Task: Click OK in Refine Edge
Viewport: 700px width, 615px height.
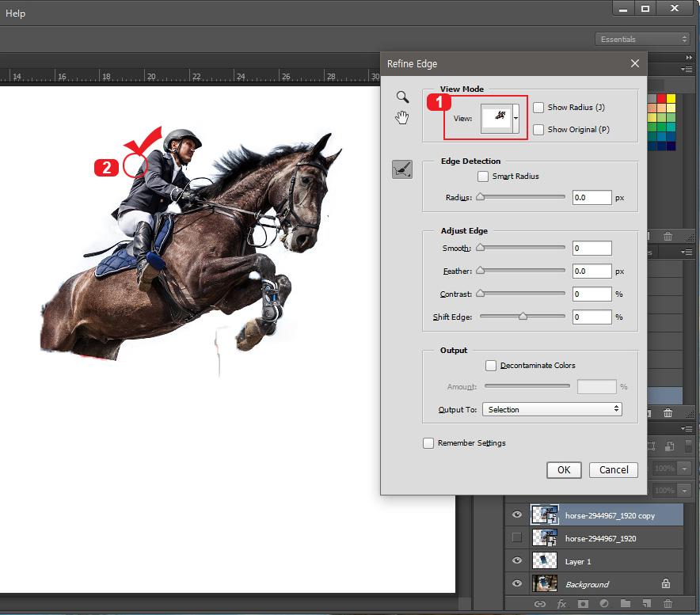Action: [564, 470]
